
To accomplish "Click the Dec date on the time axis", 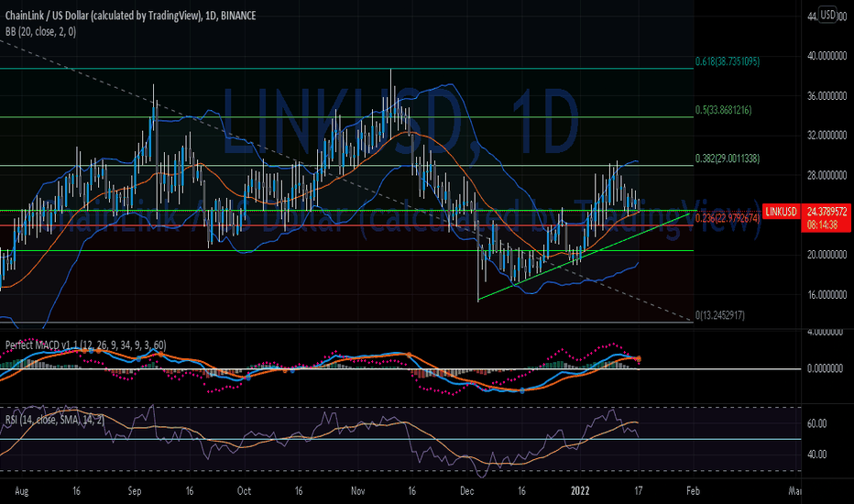I will pyautogui.click(x=466, y=491).
